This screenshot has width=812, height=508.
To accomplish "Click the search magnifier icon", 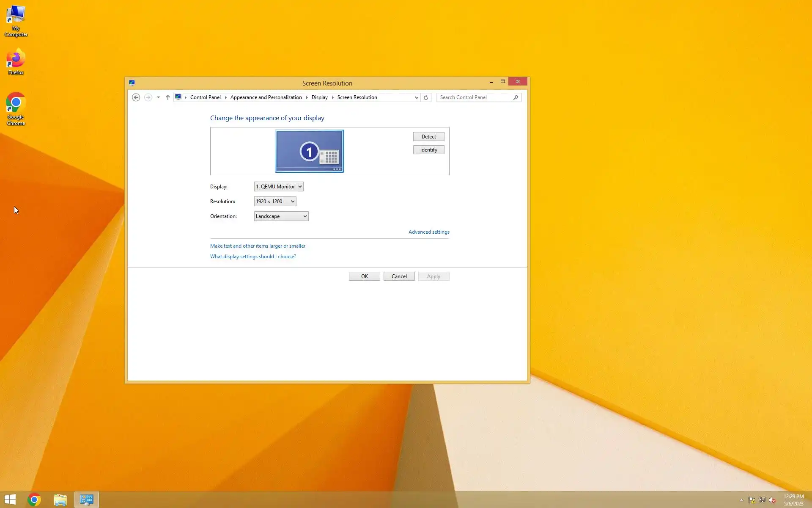I will pos(516,97).
